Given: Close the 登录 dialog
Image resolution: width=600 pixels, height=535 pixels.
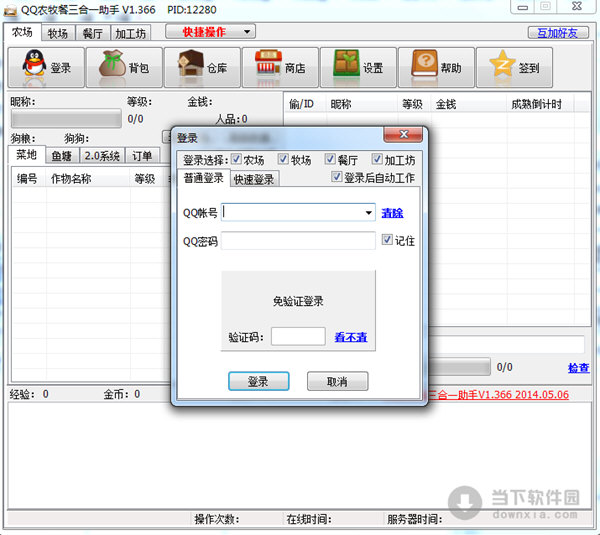Looking at the screenshot, I should (x=403, y=134).
